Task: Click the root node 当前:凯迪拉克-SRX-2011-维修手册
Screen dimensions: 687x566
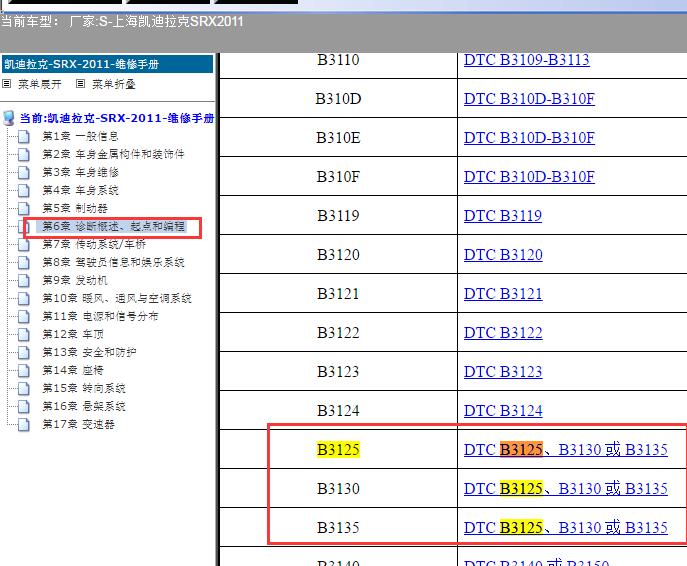Action: point(117,118)
